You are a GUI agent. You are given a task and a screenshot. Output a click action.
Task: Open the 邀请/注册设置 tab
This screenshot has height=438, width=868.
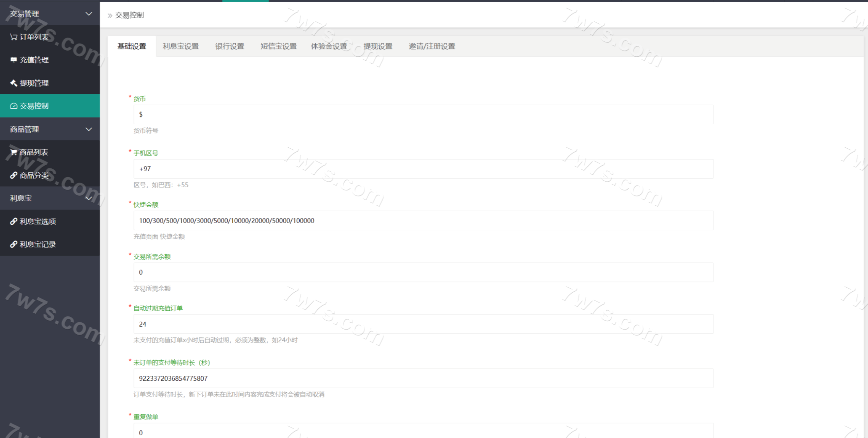(432, 46)
